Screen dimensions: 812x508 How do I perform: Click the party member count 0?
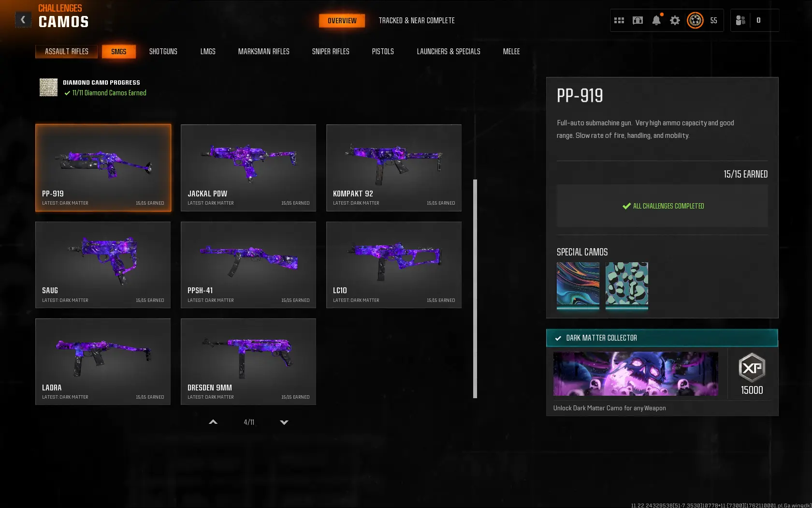758,20
